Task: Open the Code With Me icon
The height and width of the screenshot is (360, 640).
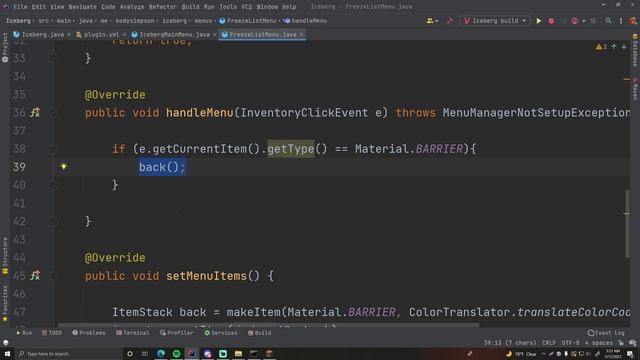Action: click(430, 20)
